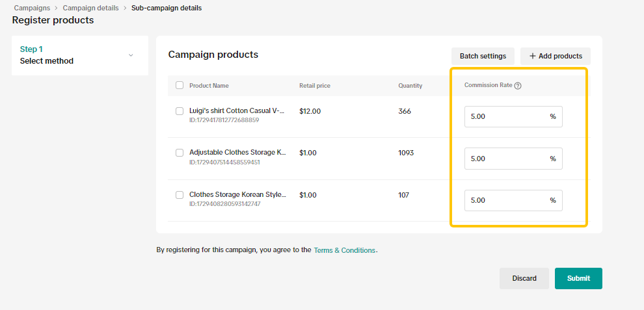The height and width of the screenshot is (310, 644).
Task: Tick the Clothes Storage Korean Style checkbox
Action: pyautogui.click(x=180, y=195)
